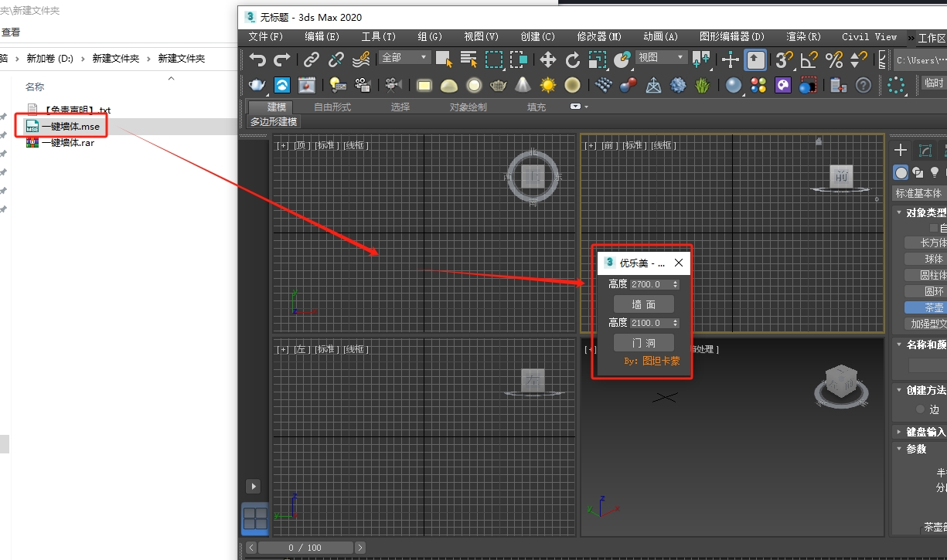Click the 门洞 button in the plugin dialog
Image resolution: width=947 pixels, height=560 pixels.
(643, 342)
